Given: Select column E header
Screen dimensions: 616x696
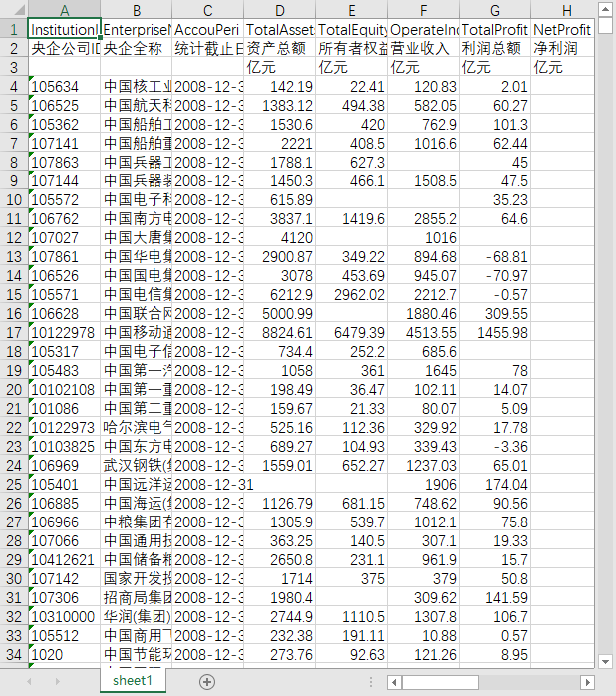Looking at the screenshot, I should pos(352,9).
